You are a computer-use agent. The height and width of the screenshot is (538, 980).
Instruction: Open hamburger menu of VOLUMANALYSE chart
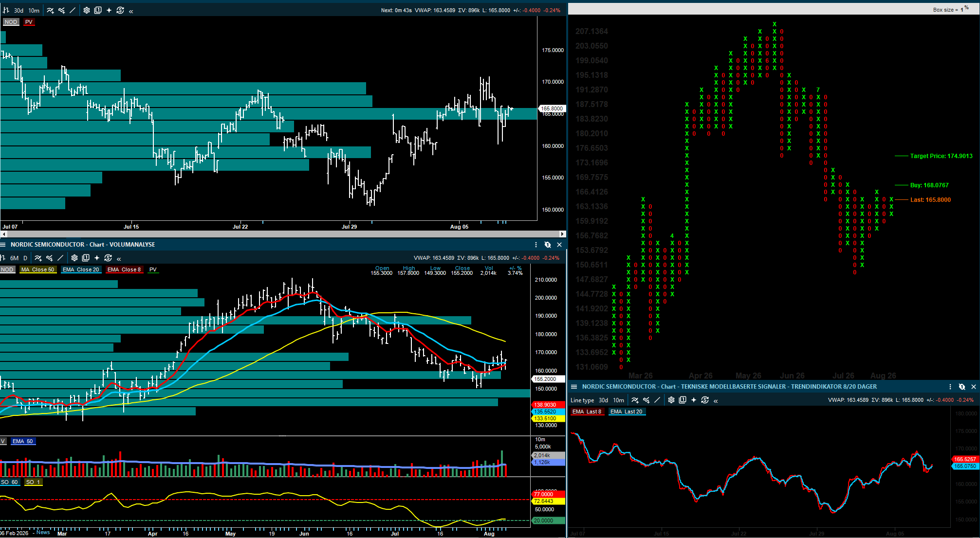[3, 245]
